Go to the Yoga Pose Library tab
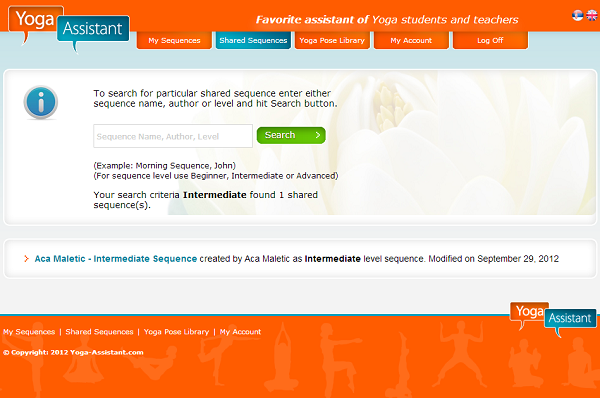Image resolution: width=600 pixels, height=398 pixels. point(332,40)
